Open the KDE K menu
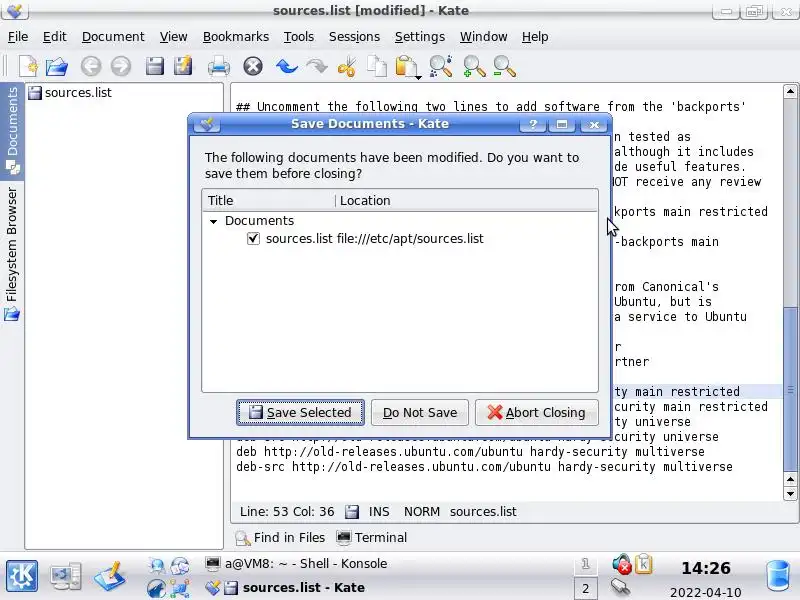The width and height of the screenshot is (800, 600). point(21,576)
